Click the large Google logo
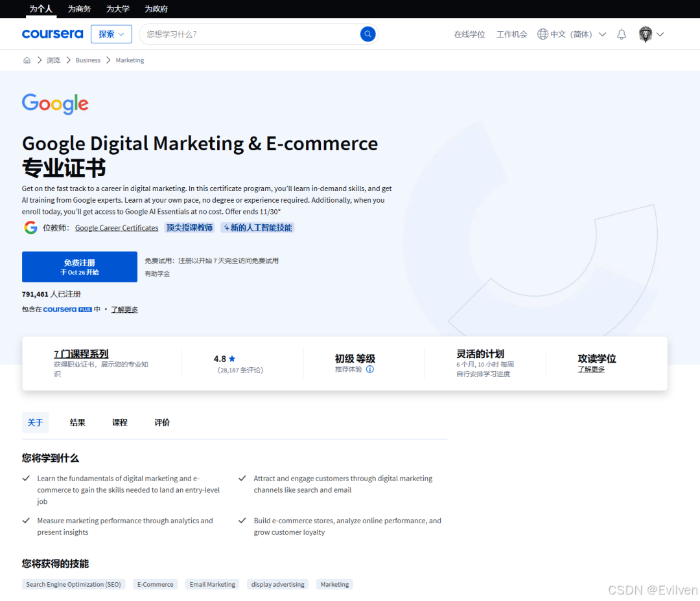This screenshot has height=601, width=700. pos(55,104)
